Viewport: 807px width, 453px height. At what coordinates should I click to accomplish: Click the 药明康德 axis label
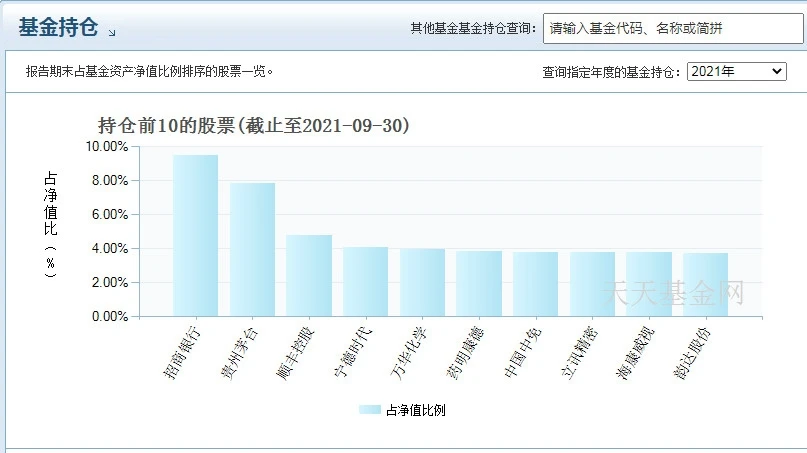click(x=465, y=353)
